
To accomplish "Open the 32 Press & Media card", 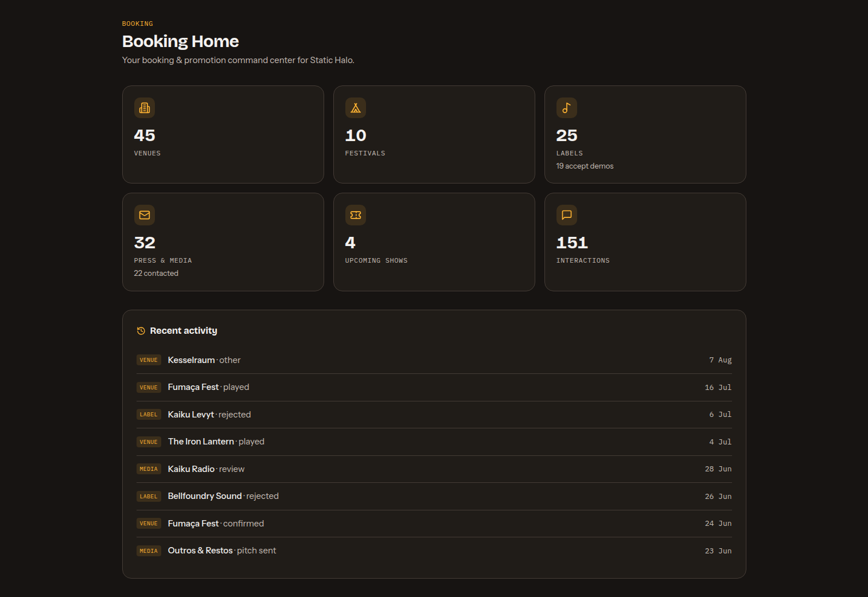I will 223,242.
